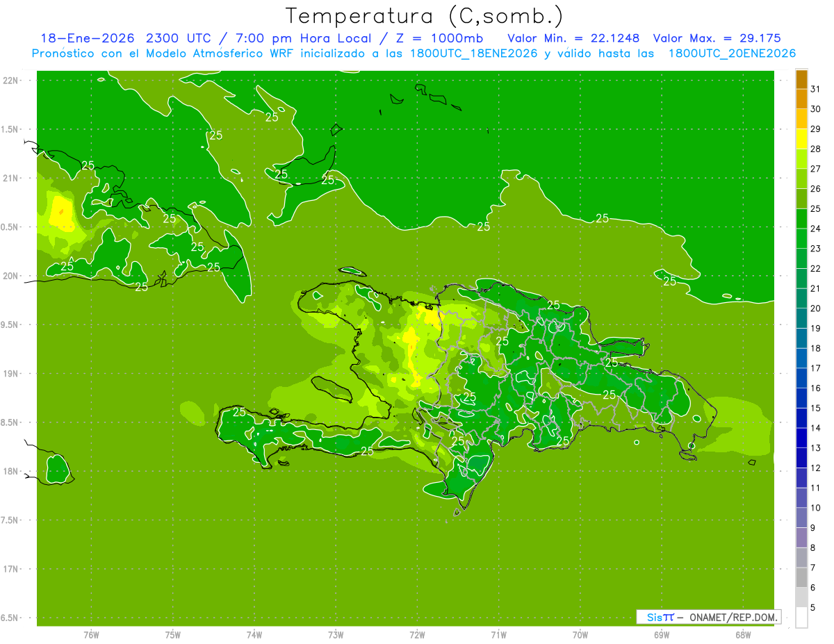The width and height of the screenshot is (834, 644).
Task: Click "1800UTC_20ENE2026" valid-until time text
Action: pyautogui.click(x=732, y=53)
